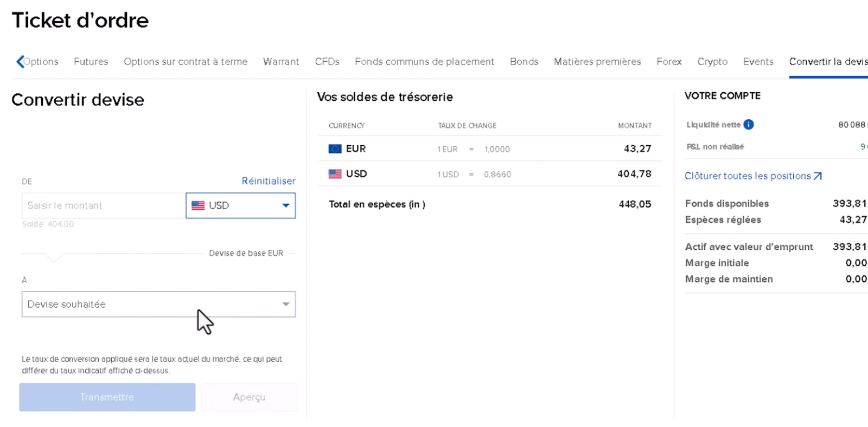Click the Marge initiale label
The width and height of the screenshot is (868, 427).
(717, 263)
